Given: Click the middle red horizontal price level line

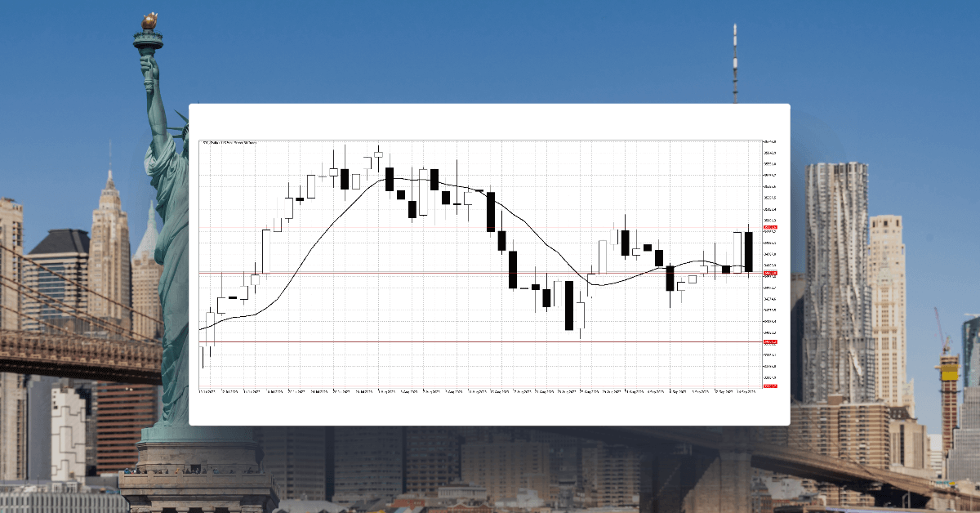Looking at the screenshot, I should click(490, 273).
